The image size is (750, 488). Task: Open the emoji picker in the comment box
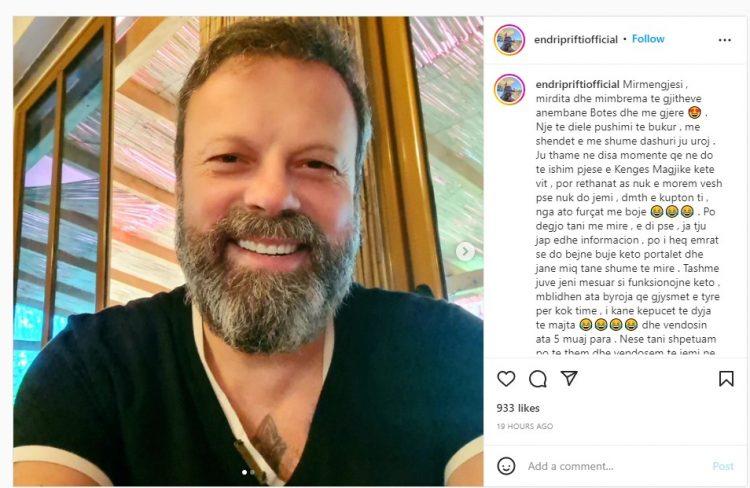506,466
